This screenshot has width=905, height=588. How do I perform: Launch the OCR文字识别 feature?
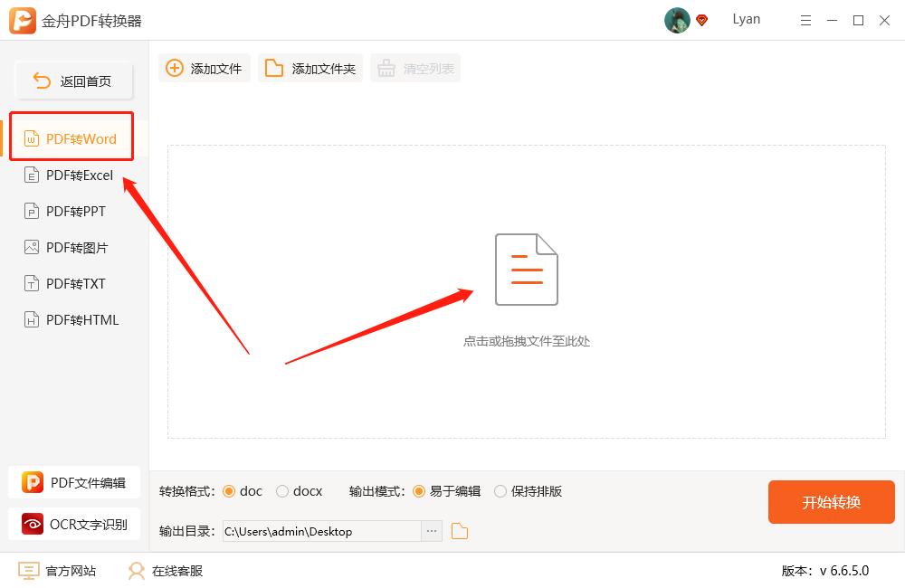coord(74,524)
